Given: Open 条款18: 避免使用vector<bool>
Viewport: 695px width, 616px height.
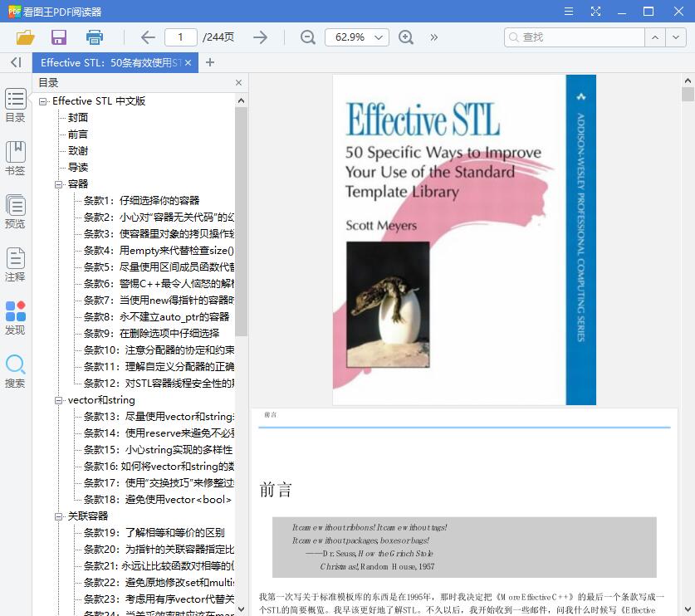Looking at the screenshot, I should pyautogui.click(x=157, y=500).
